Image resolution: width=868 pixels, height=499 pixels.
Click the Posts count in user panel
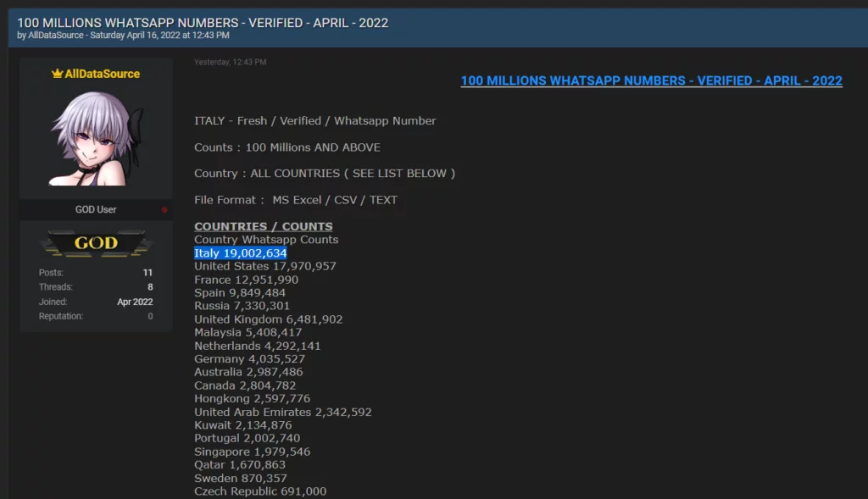(x=147, y=273)
